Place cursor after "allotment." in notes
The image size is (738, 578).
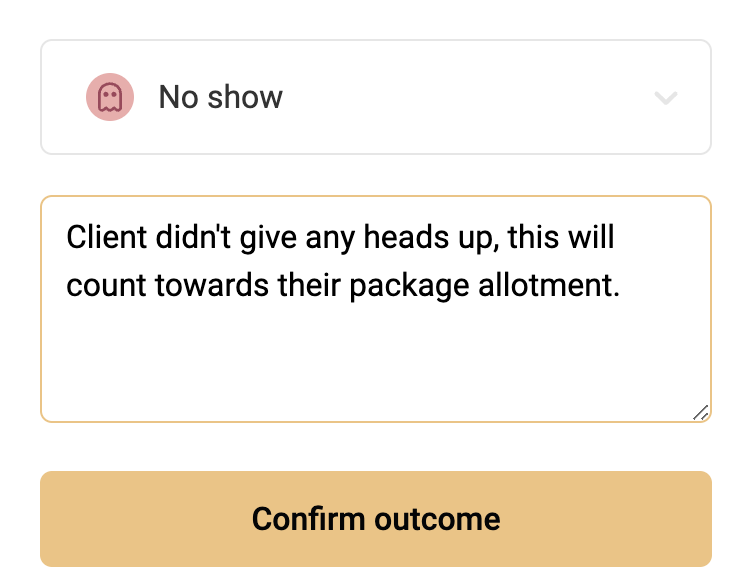coord(621,285)
